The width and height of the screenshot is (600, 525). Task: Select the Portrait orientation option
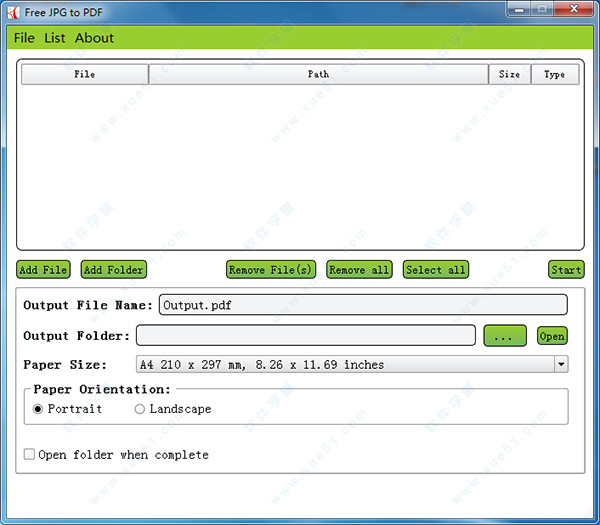coord(67,409)
